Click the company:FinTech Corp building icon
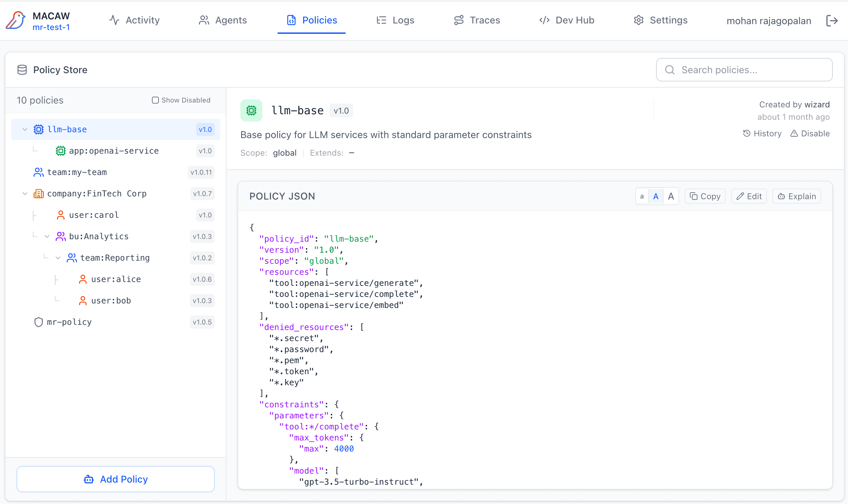Image resolution: width=848 pixels, height=504 pixels. [x=38, y=194]
